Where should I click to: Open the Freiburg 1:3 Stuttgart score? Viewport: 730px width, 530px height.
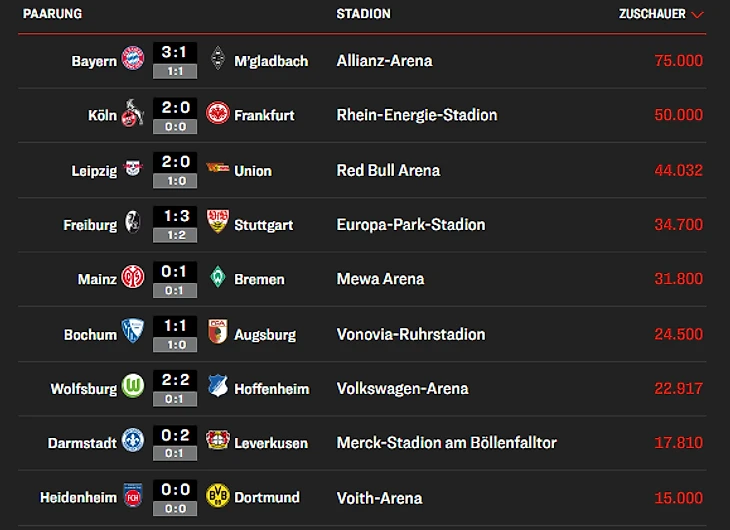coord(175,218)
